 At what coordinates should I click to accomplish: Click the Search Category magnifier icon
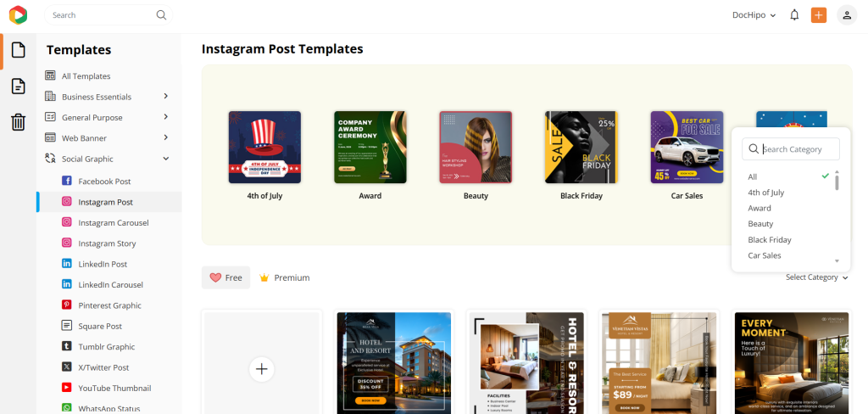tap(754, 148)
